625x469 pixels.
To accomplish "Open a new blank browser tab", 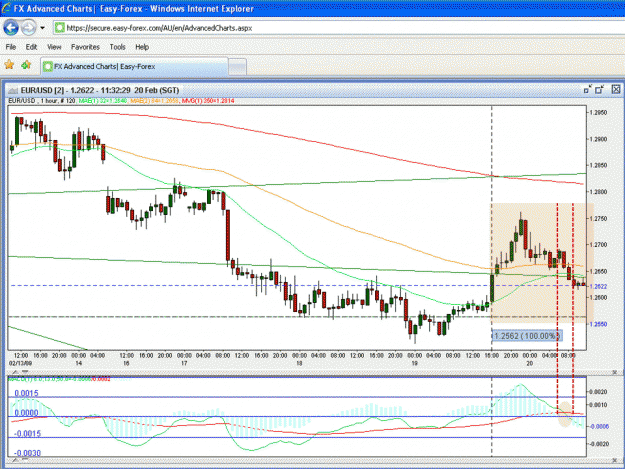I will 238,67.
